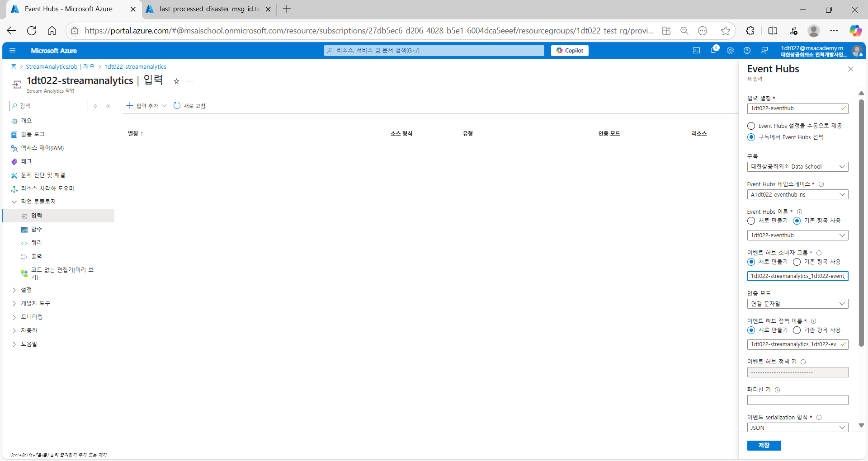Open the Event Hubs 네임스페이스 dropdown
This screenshot has height=461, width=868.
pyautogui.click(x=797, y=195)
